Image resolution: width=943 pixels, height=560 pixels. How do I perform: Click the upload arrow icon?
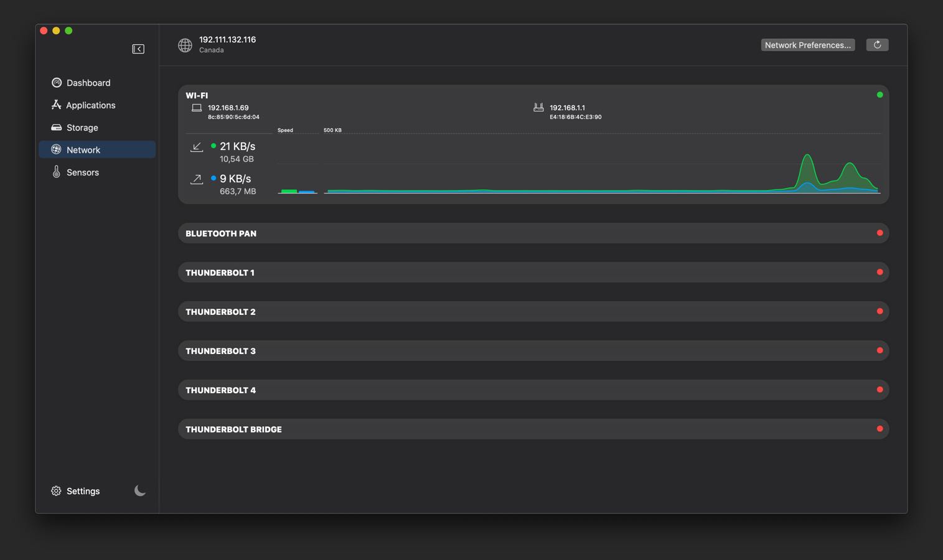(x=197, y=179)
